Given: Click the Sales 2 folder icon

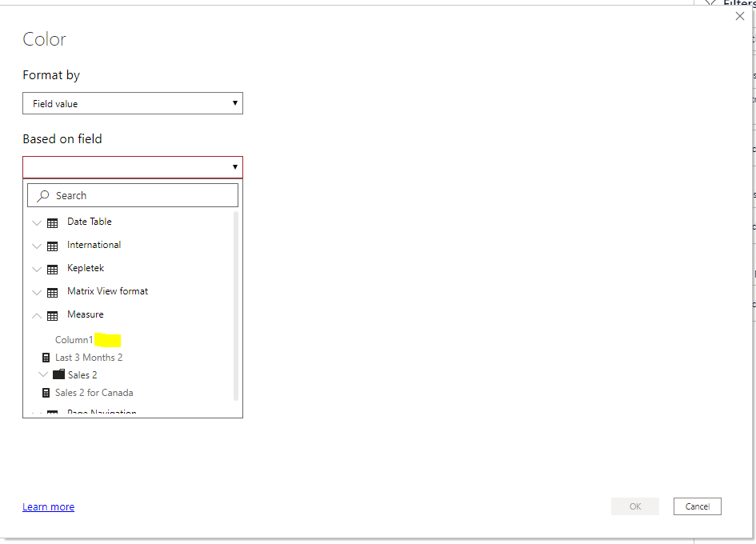Looking at the screenshot, I should coord(59,374).
